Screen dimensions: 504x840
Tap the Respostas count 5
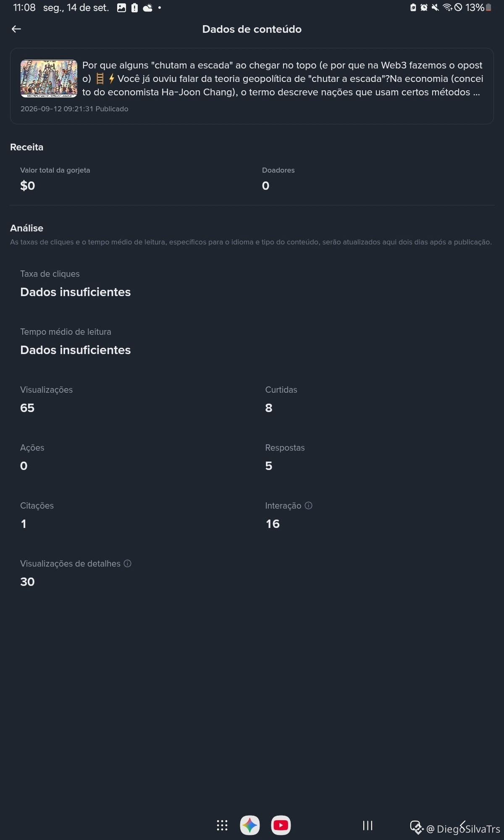[269, 466]
